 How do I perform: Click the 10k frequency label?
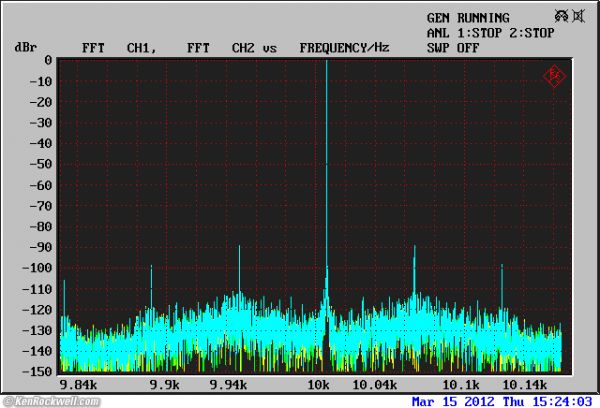tap(318, 385)
